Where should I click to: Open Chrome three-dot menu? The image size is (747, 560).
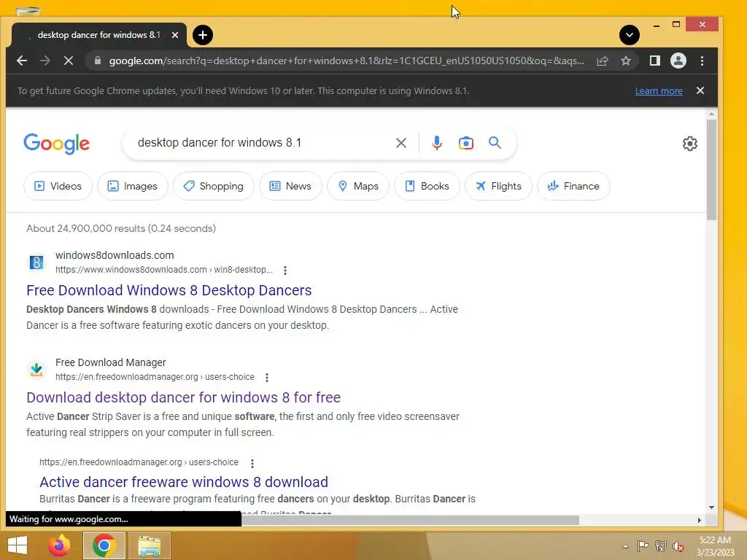click(703, 61)
